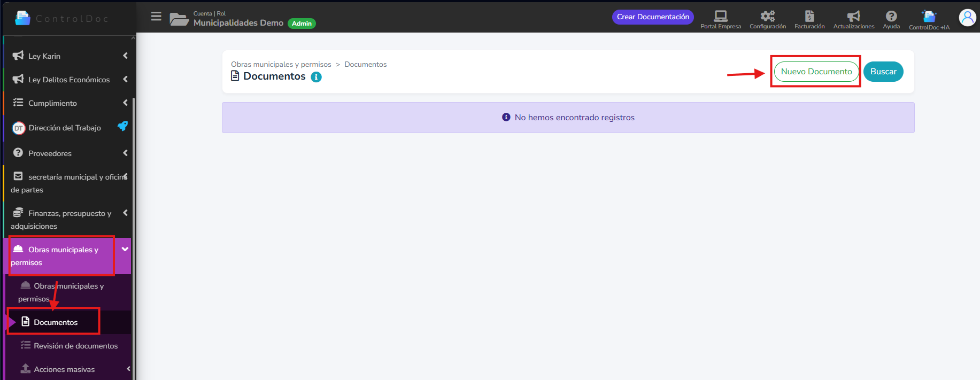The height and width of the screenshot is (380, 980).
Task: Click the Ley Karin megaphone icon
Action: click(18, 56)
